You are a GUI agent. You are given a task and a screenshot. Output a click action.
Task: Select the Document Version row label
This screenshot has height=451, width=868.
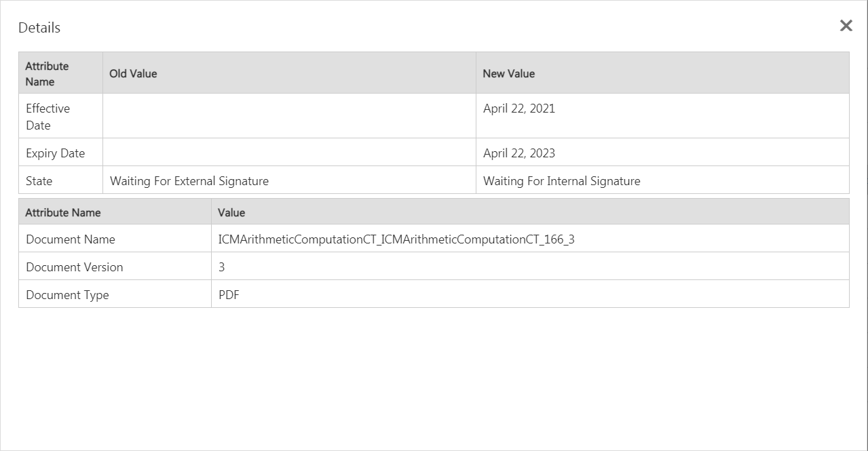pyautogui.click(x=74, y=267)
